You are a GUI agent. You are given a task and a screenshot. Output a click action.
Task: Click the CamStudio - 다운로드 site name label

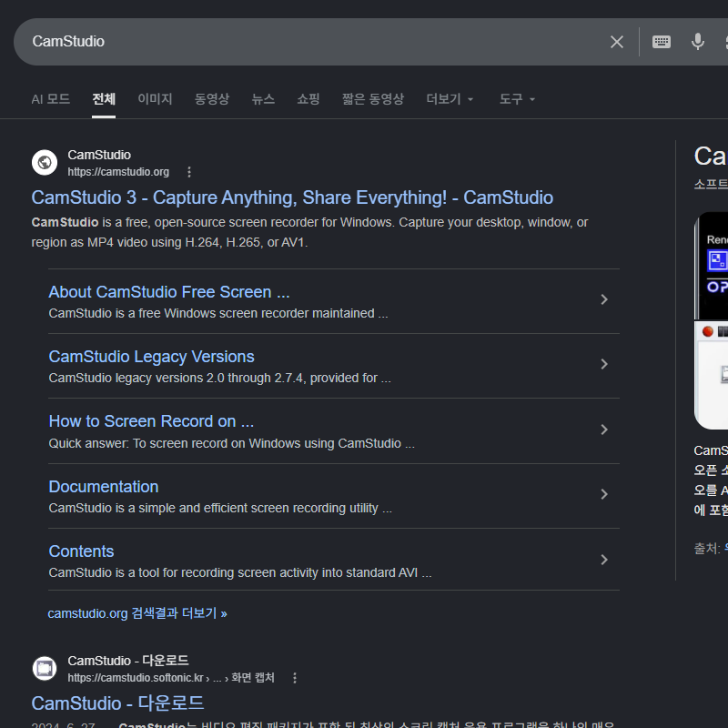(128, 661)
